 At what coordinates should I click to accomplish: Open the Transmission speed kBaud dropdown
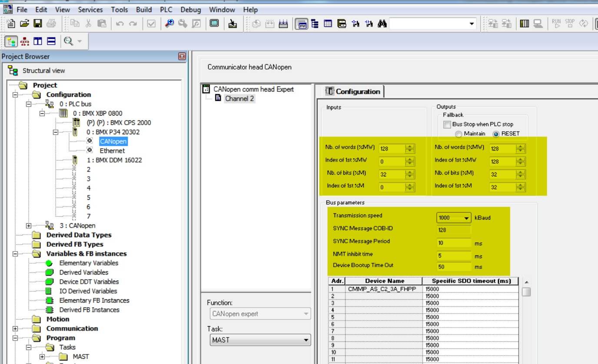click(467, 218)
